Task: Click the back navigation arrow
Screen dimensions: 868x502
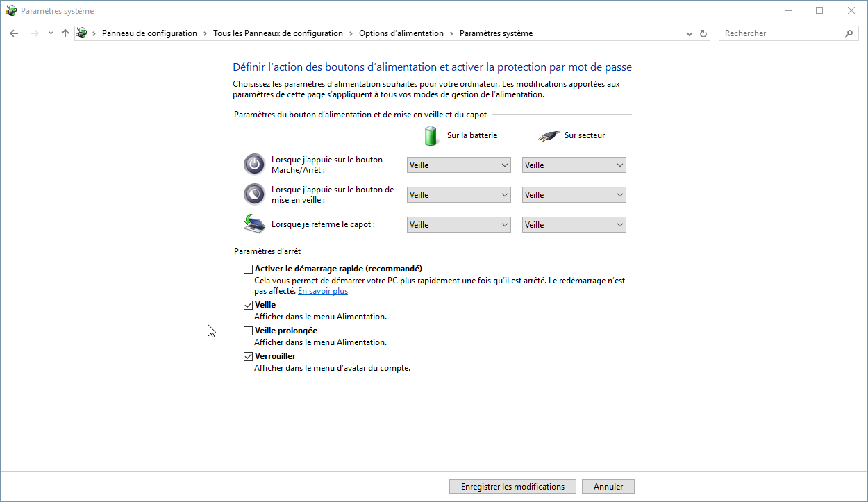Action: 14,33
